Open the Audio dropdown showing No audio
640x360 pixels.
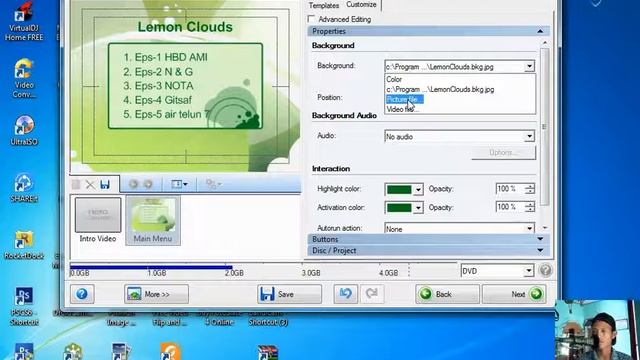point(459,136)
